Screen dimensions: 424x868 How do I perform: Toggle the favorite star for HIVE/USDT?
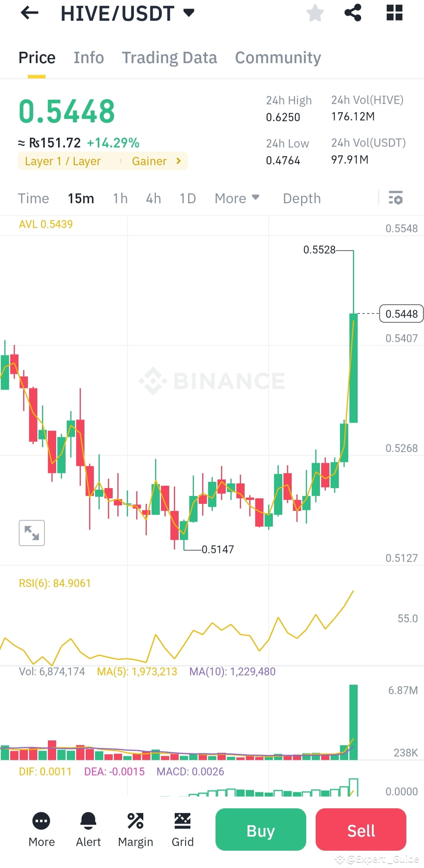point(315,13)
